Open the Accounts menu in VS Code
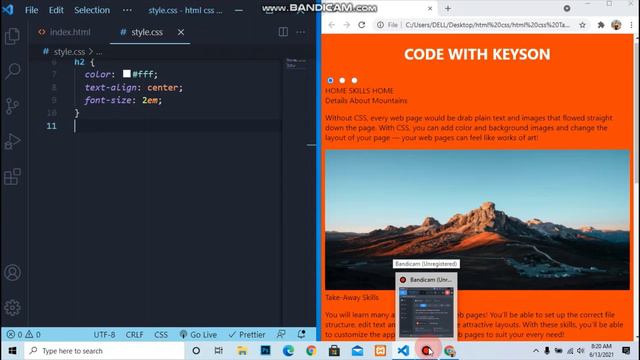Viewport: 640px width, 360px height. click(x=12, y=272)
